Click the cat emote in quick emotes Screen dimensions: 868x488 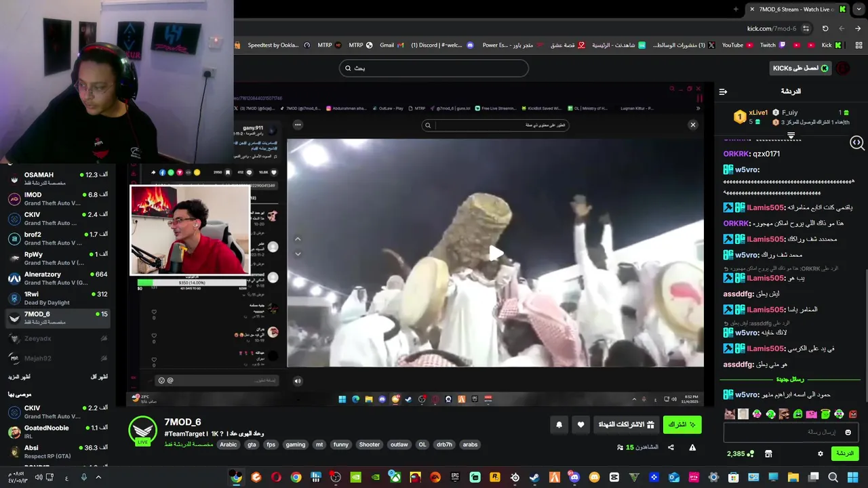coord(730,414)
